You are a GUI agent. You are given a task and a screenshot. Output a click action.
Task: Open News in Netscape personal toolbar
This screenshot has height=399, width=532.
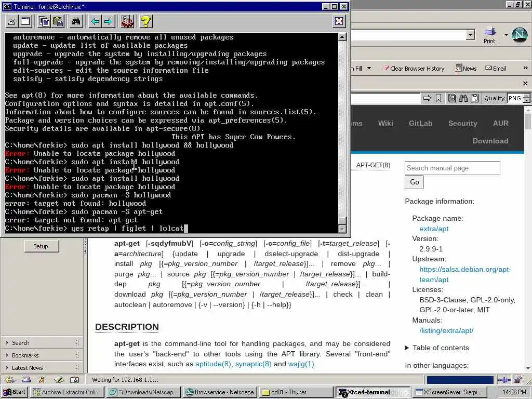[466, 69]
